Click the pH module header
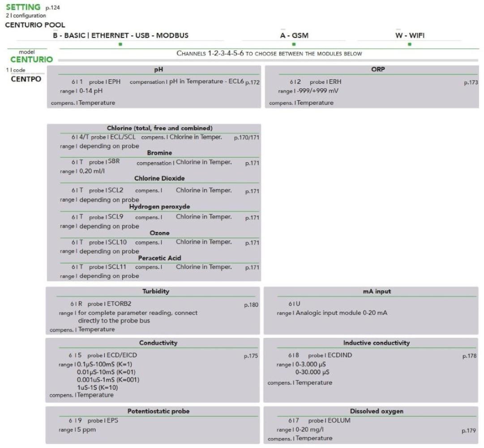 point(158,70)
